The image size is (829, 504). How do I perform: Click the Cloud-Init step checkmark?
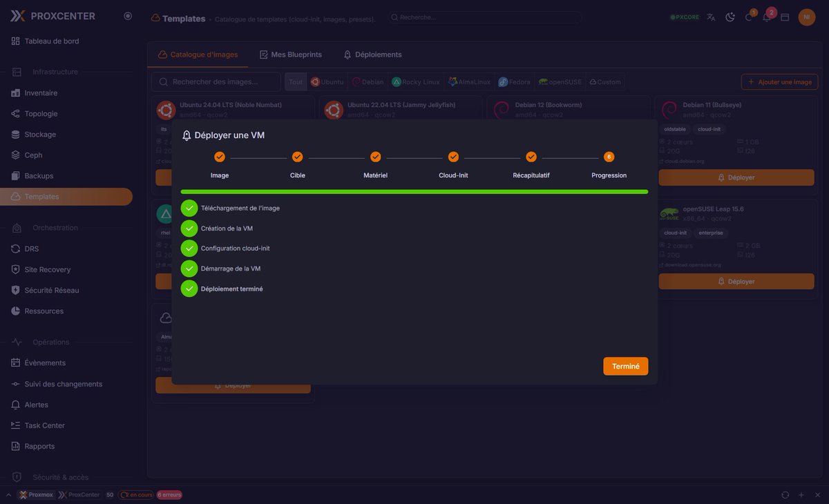pos(453,157)
